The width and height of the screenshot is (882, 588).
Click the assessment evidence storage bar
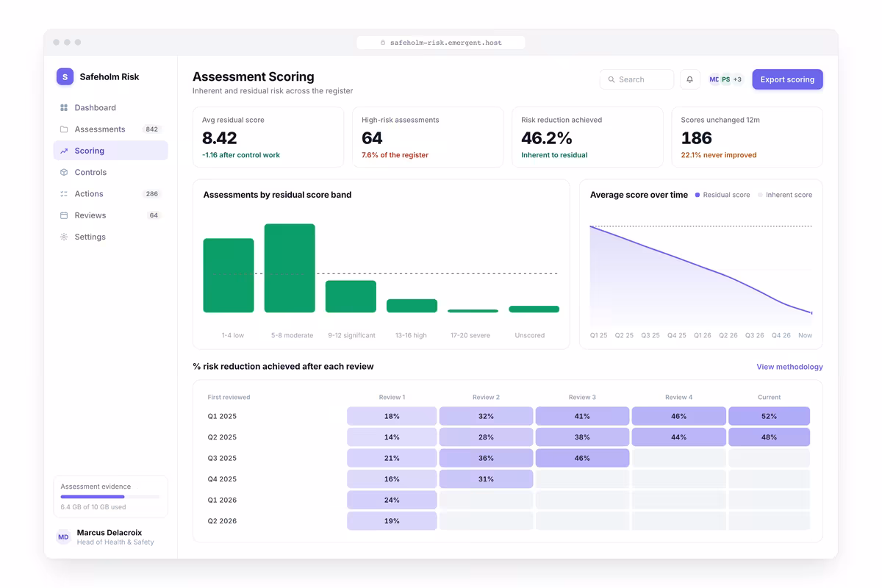tap(110, 497)
